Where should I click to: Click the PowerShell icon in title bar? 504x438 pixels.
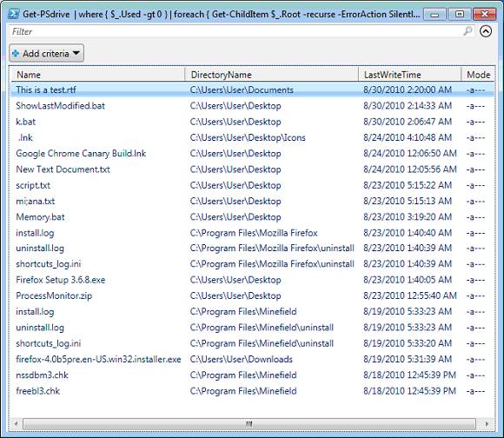point(14,14)
